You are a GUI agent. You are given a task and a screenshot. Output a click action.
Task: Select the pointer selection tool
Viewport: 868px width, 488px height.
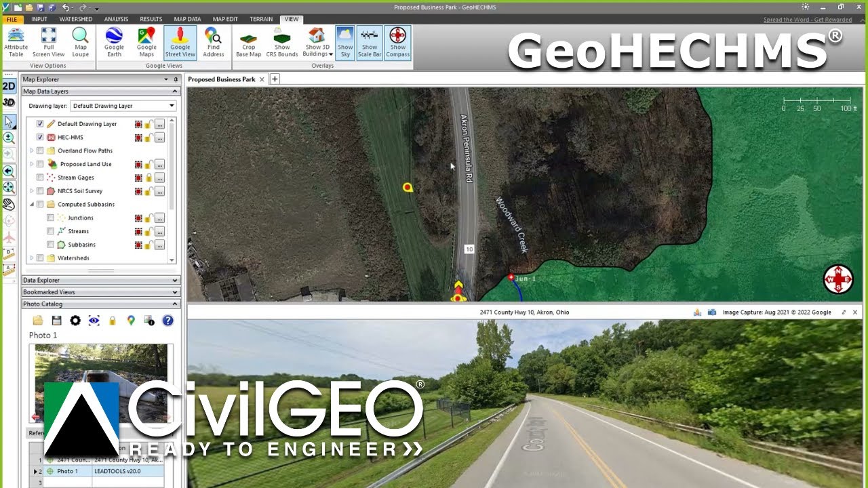tap(9, 122)
